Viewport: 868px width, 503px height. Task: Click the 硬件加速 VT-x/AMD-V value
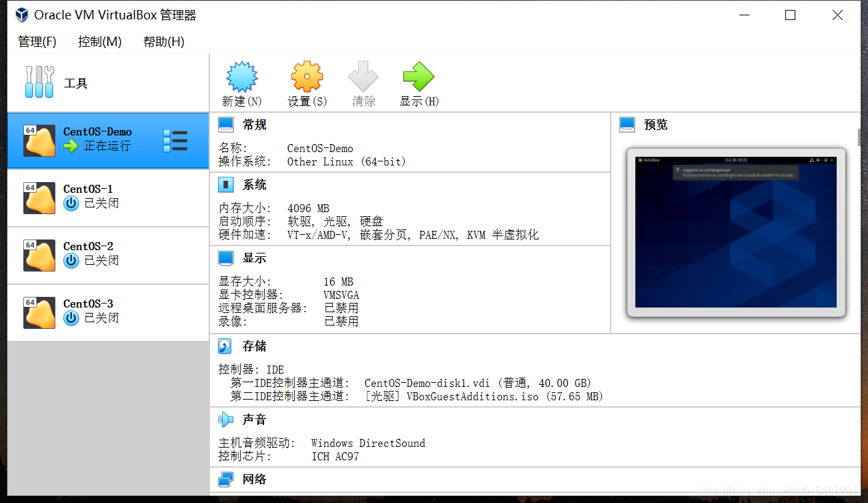413,235
